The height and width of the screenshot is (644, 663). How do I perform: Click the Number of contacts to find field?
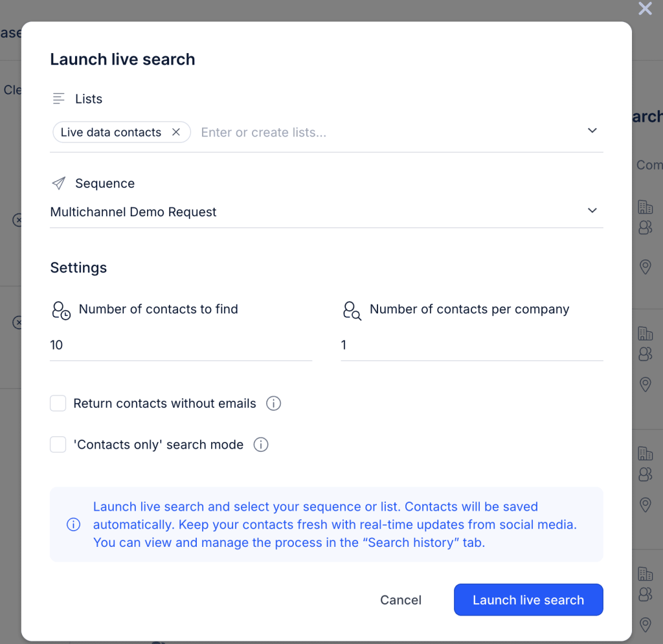click(181, 345)
